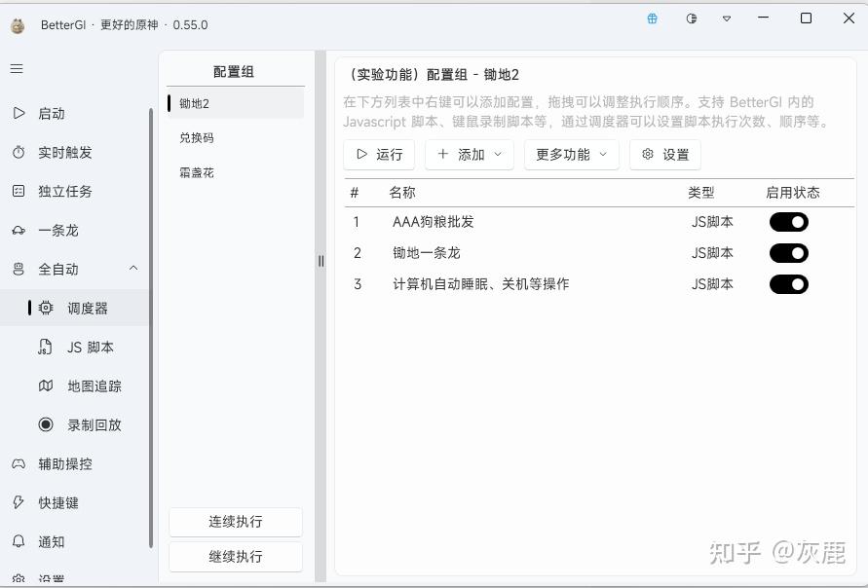This screenshot has width=868, height=588.
Task: Open the 添加 dropdown button
Action: click(470, 155)
